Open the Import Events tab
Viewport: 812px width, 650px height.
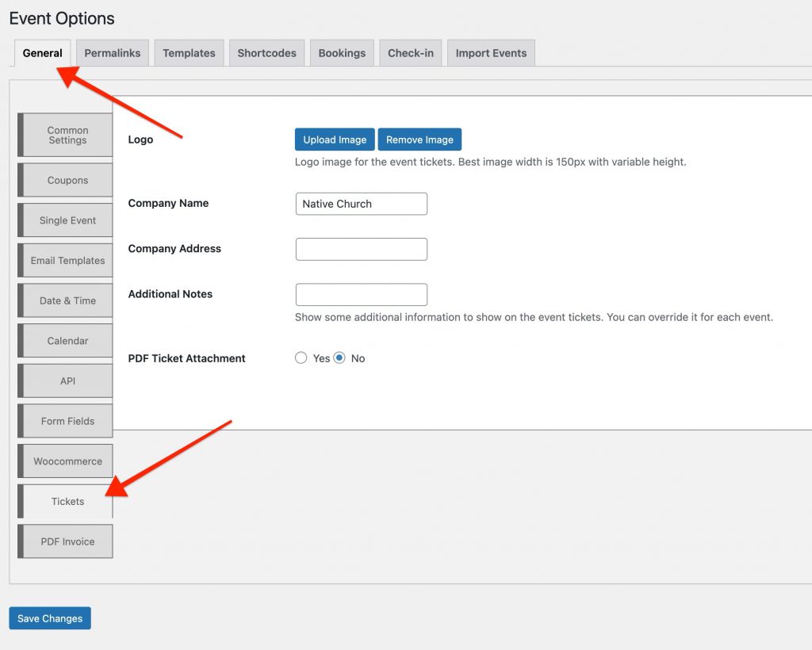click(491, 53)
